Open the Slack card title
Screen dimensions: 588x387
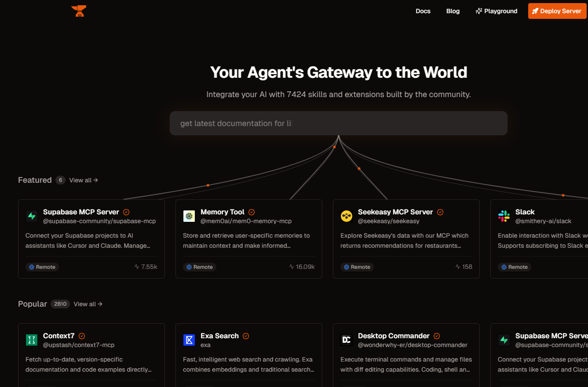click(x=525, y=212)
